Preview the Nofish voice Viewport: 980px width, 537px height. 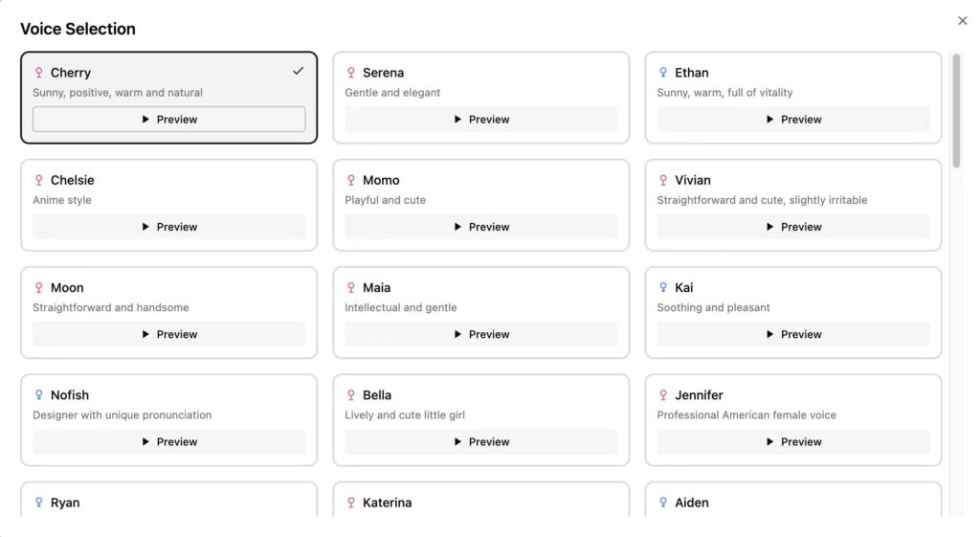click(x=169, y=441)
